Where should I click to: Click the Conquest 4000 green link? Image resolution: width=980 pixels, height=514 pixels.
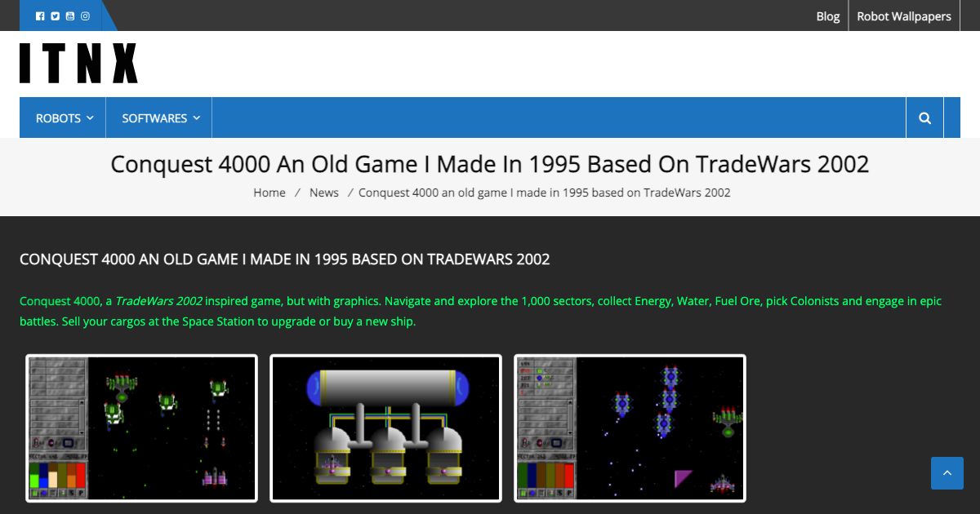click(57, 300)
